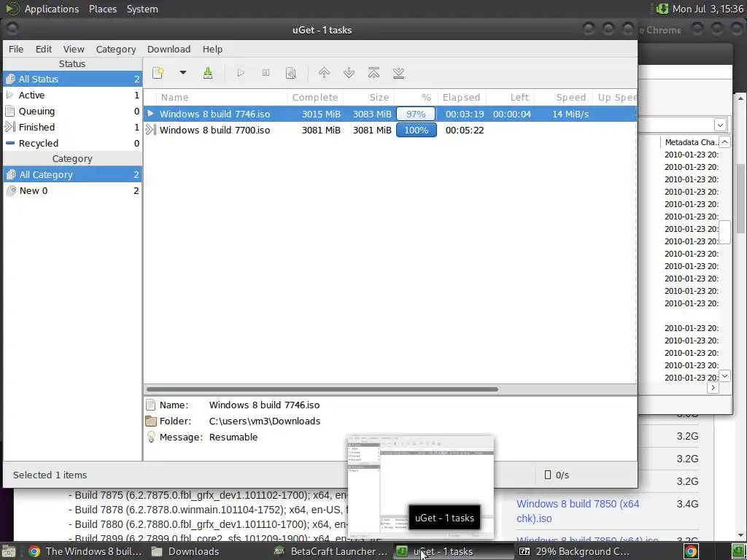This screenshot has width=747, height=560.
Task: Click the Runnable play toolbar icon
Action: click(x=241, y=73)
